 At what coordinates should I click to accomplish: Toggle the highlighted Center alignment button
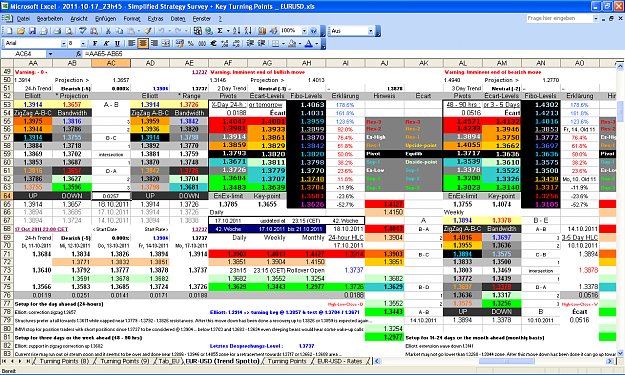[x=143, y=43]
